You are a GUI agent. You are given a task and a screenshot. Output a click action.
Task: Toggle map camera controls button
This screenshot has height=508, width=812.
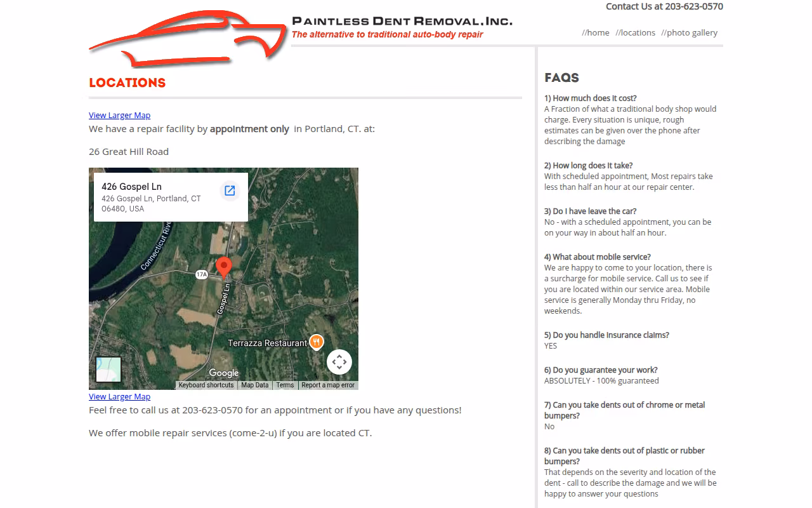coord(339,362)
